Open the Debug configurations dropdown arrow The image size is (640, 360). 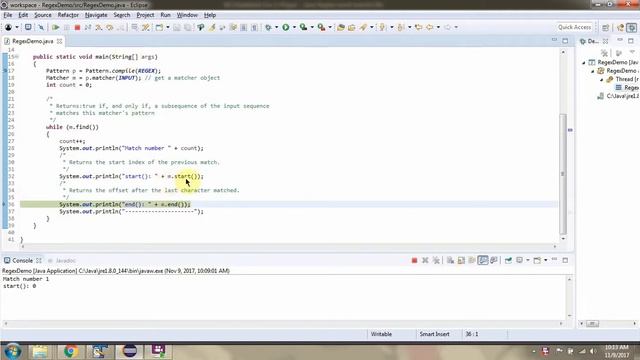pos(276,27)
